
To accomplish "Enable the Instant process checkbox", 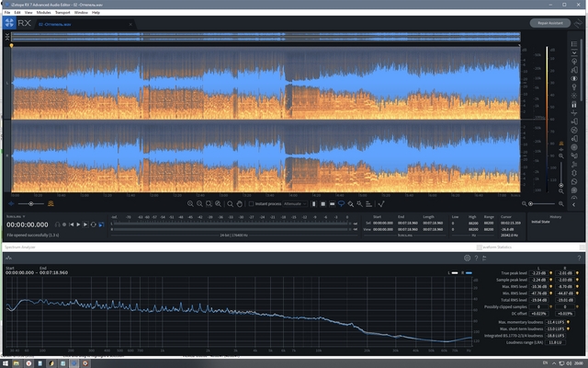I will tap(251, 203).
